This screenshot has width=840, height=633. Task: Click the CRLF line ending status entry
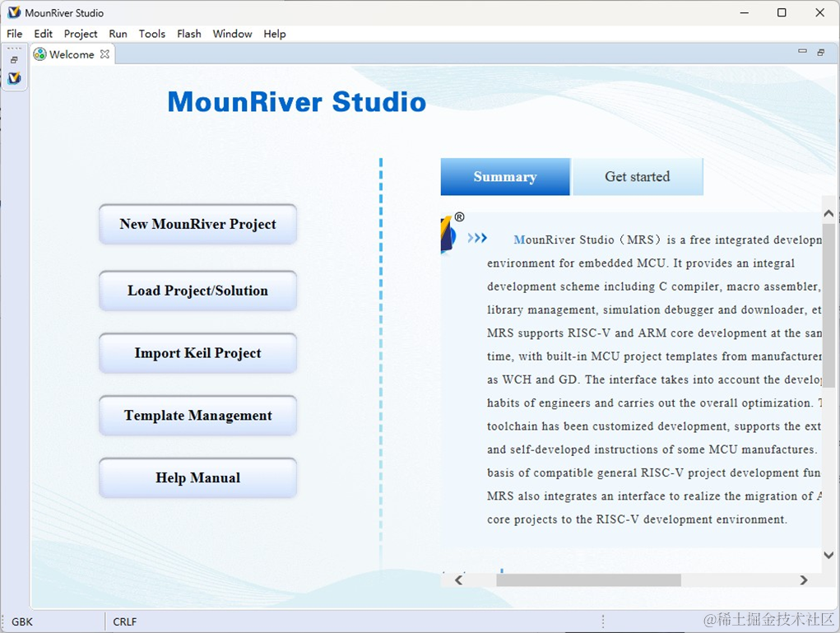125,621
